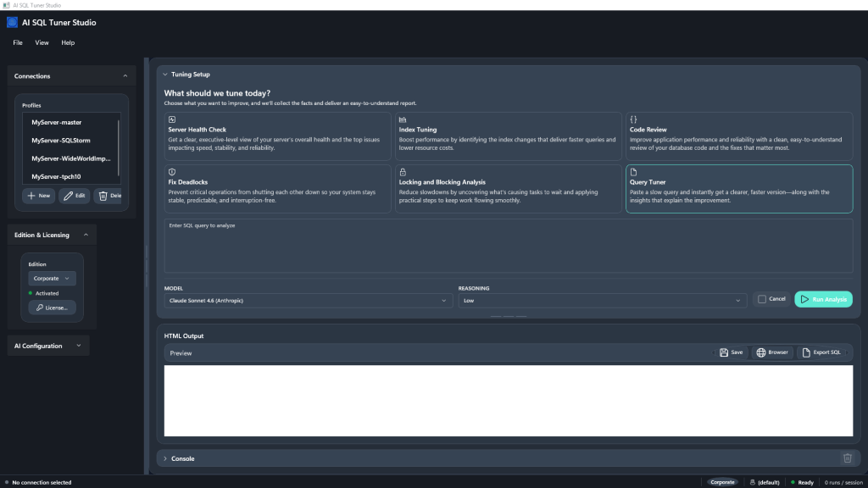
Task: Open the Help menu
Action: point(68,42)
